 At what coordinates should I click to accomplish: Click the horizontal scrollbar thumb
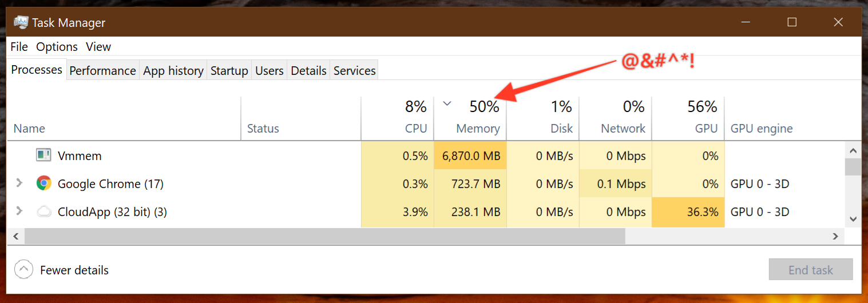(x=325, y=236)
